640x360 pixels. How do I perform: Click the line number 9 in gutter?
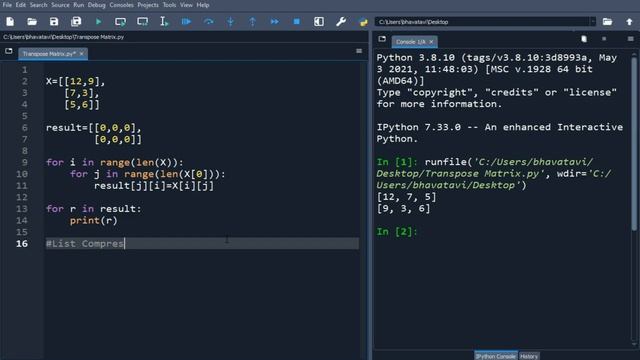[x=24, y=162]
